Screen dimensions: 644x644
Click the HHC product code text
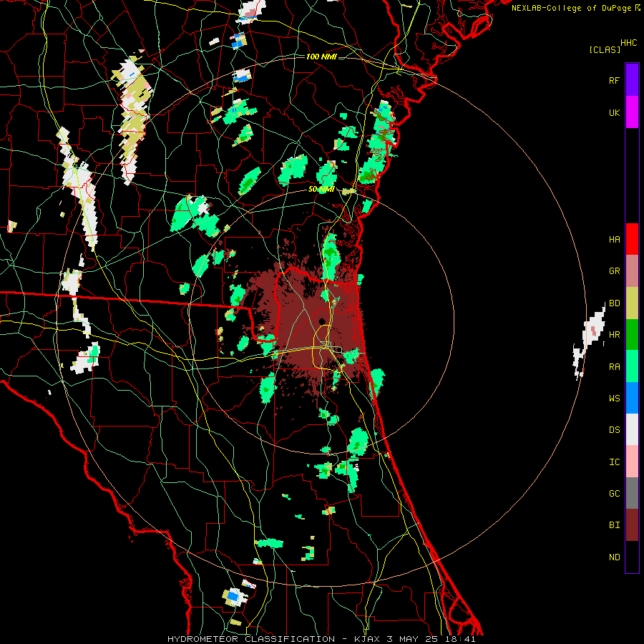click(x=628, y=43)
